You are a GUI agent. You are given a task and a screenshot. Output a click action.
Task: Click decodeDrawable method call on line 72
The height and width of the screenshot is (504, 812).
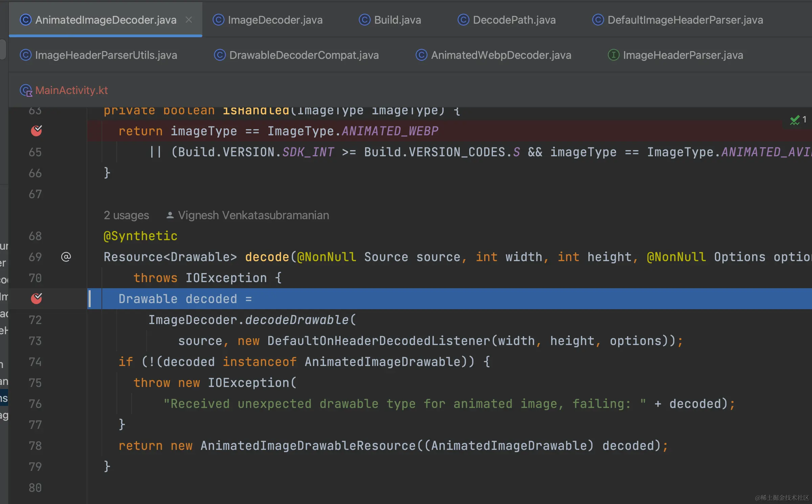[x=297, y=320]
